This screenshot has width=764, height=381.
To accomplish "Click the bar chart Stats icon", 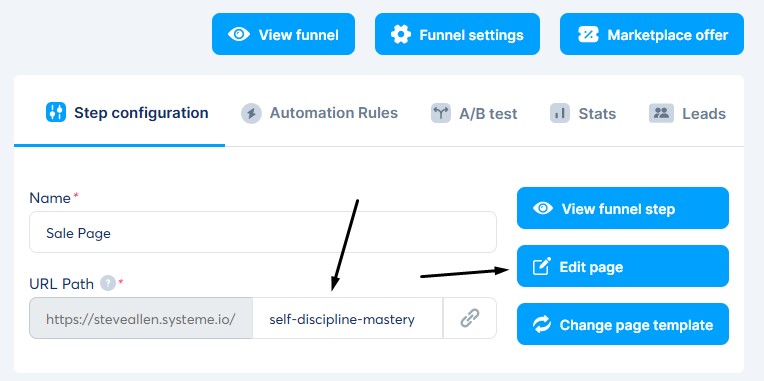I will coord(560,113).
